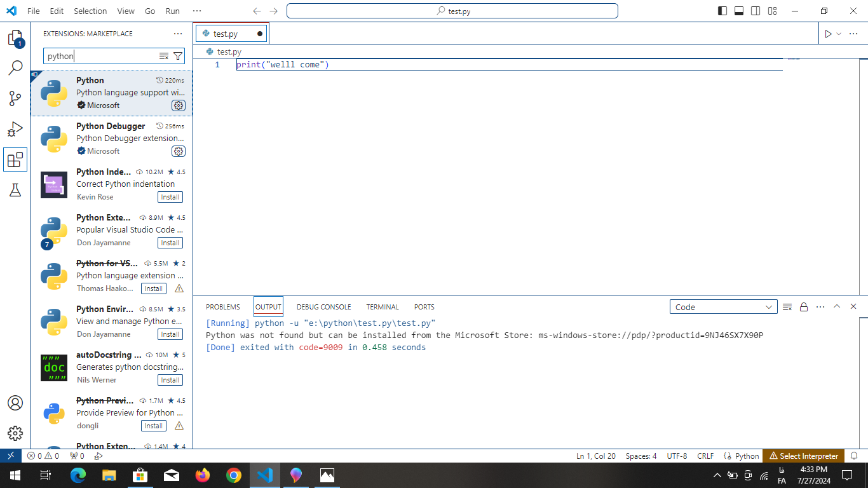Clear the Output panel
The width and height of the screenshot is (868, 488).
click(787, 307)
